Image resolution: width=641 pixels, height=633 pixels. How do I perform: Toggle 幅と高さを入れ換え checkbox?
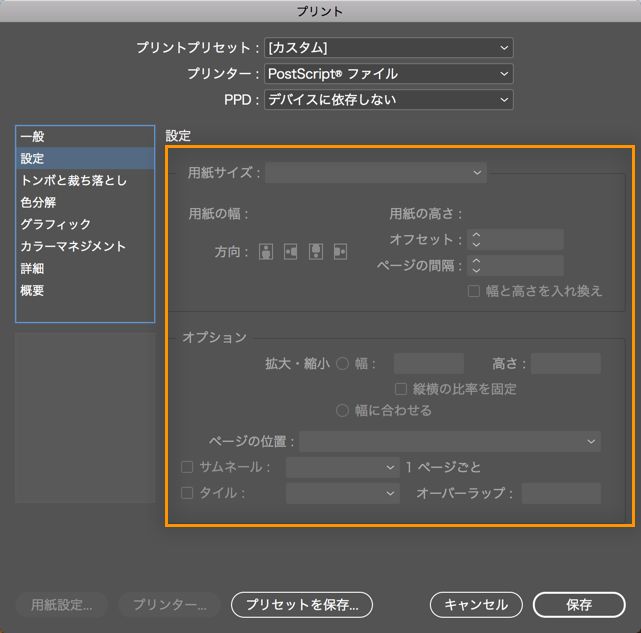pyautogui.click(x=473, y=291)
